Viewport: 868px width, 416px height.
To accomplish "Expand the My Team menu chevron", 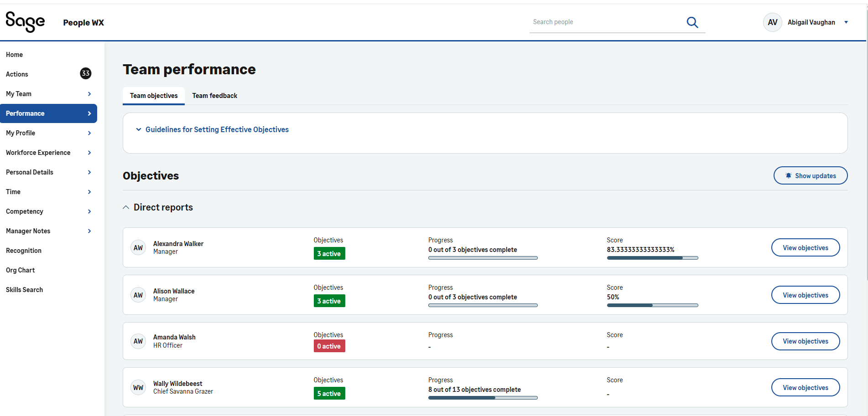I will click(89, 94).
